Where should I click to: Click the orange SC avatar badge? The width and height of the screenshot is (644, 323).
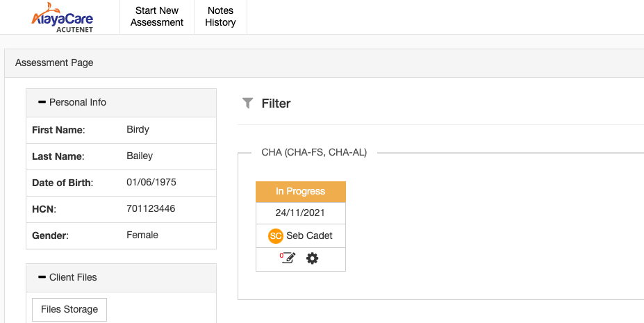[275, 235]
